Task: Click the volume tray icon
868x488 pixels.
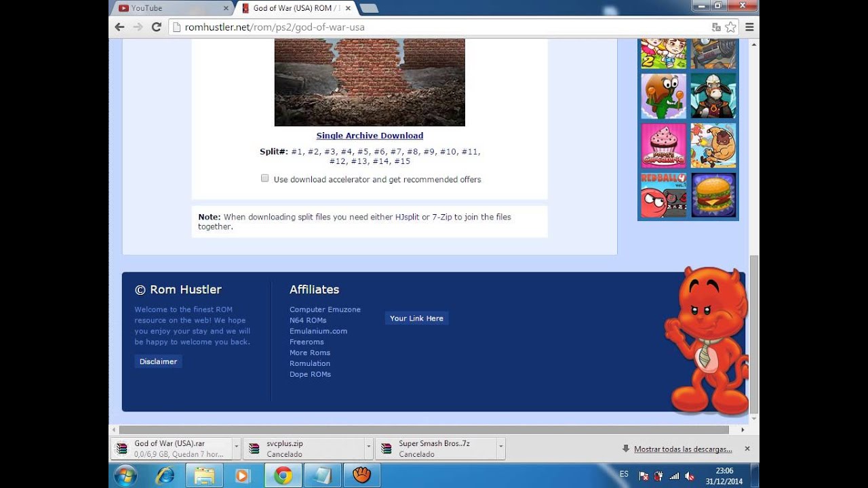Action: coord(690,476)
